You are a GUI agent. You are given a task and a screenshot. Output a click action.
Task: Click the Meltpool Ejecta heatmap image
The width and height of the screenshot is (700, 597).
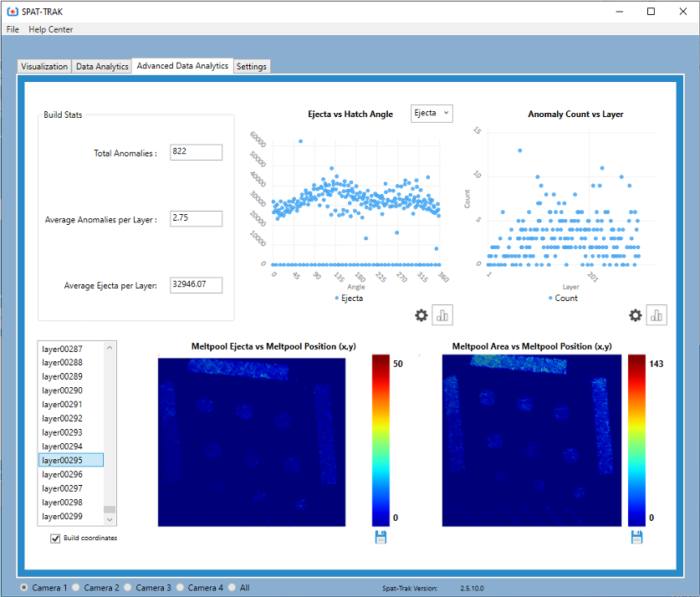pyautogui.click(x=252, y=442)
